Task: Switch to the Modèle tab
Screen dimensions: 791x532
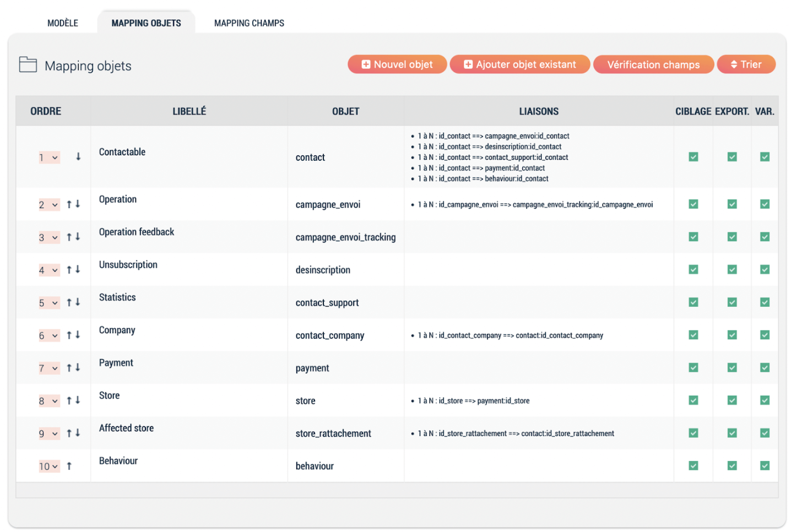Action: coord(63,23)
